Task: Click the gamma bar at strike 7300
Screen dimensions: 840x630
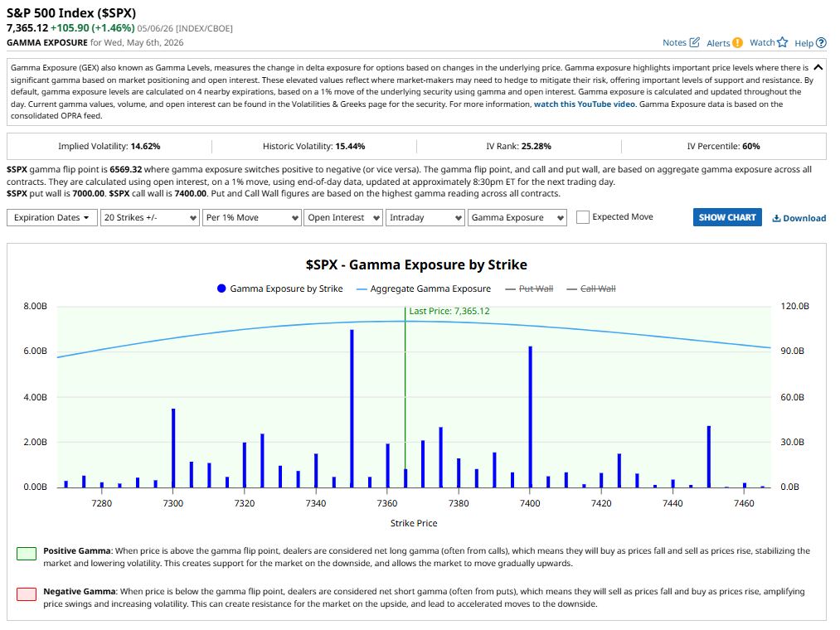Action: click(173, 448)
